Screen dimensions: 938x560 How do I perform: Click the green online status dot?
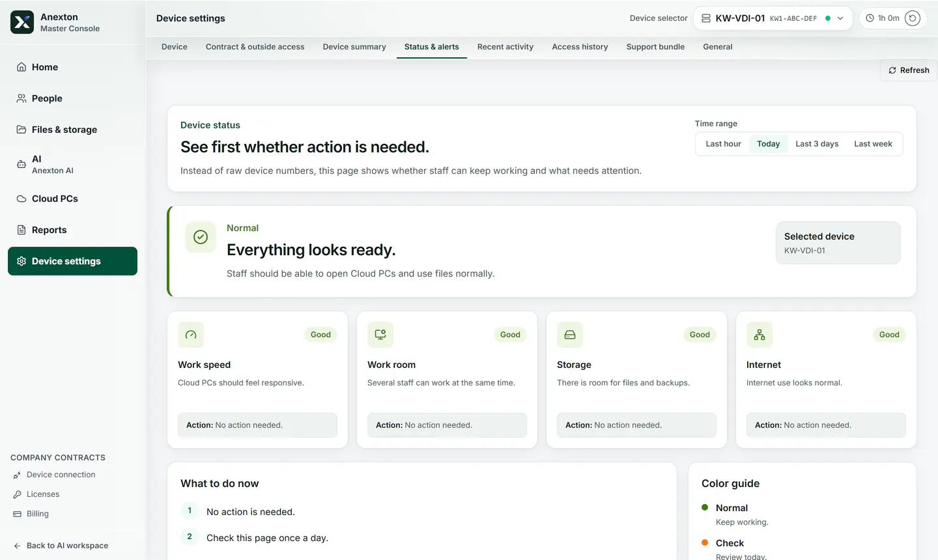tap(828, 18)
